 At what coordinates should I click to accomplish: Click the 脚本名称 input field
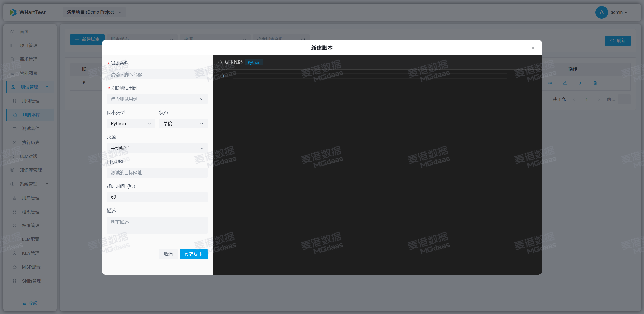click(157, 75)
